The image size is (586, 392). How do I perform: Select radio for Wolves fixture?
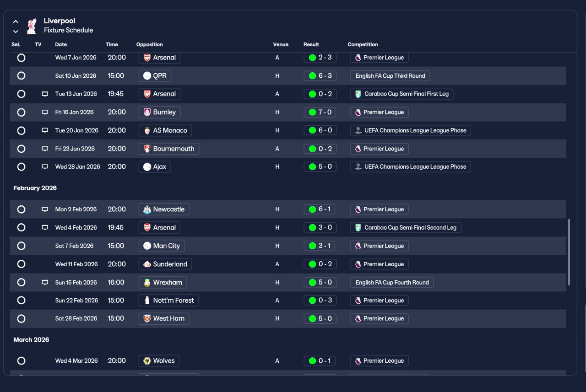pyautogui.click(x=21, y=361)
